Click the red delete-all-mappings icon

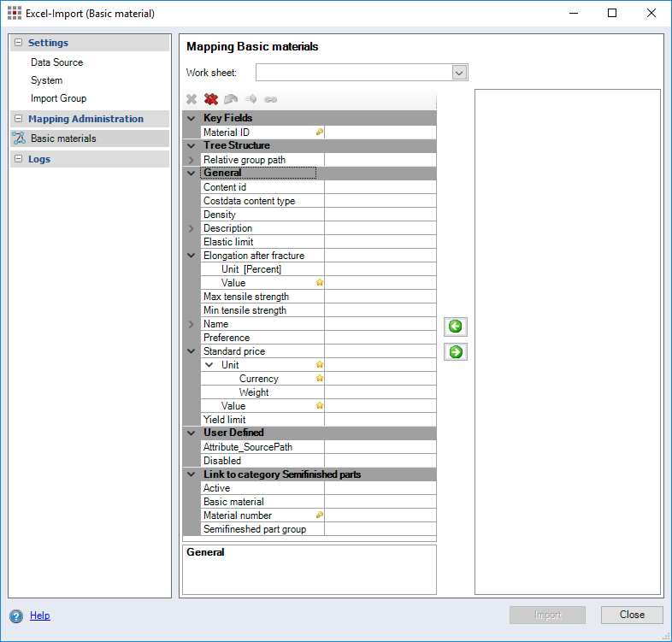point(211,99)
